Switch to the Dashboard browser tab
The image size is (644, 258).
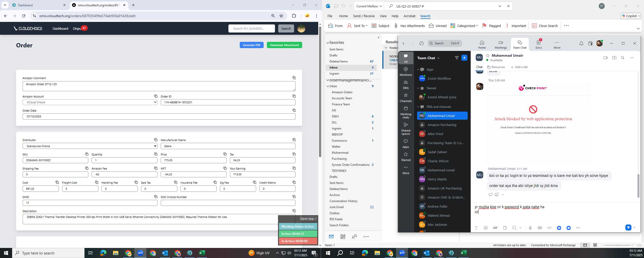pos(39,5)
